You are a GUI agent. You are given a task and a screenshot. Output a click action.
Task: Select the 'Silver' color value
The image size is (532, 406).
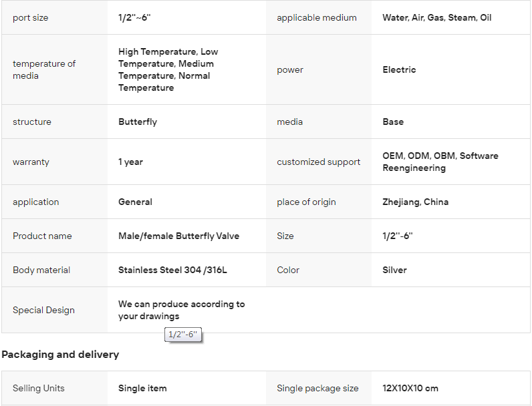pos(394,270)
